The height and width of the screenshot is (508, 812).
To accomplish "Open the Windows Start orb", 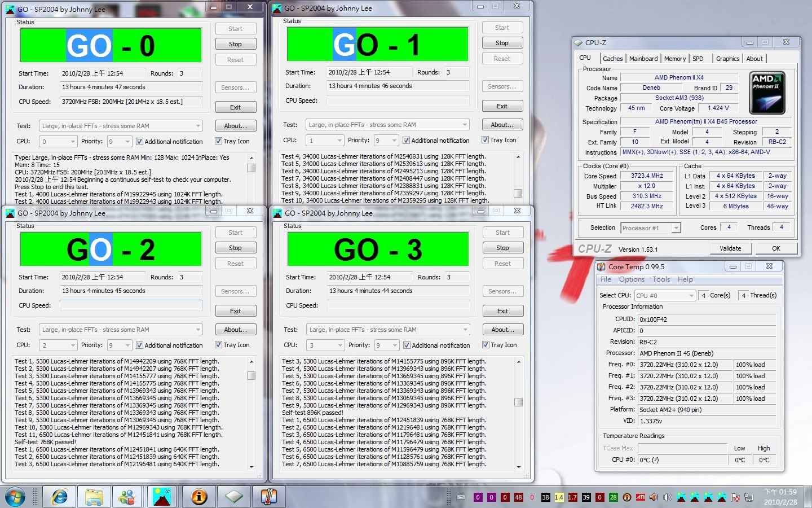I will pos(15,497).
